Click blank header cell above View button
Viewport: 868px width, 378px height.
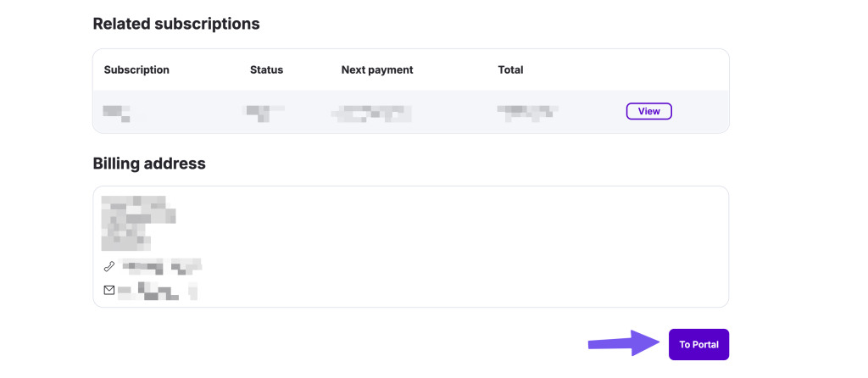click(x=648, y=69)
